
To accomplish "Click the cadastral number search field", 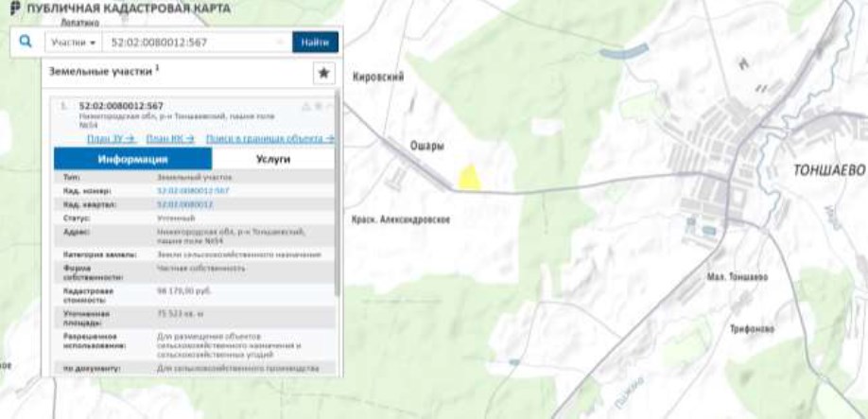I will coord(189,43).
